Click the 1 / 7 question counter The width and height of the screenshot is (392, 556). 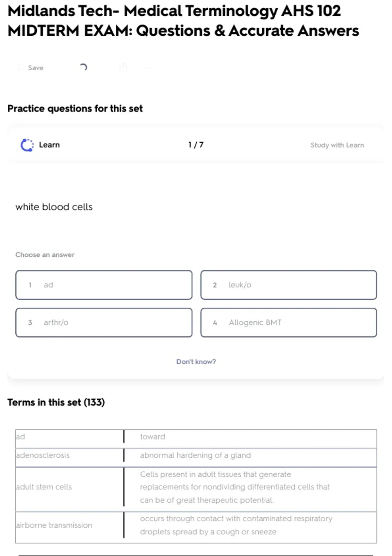[x=196, y=145]
